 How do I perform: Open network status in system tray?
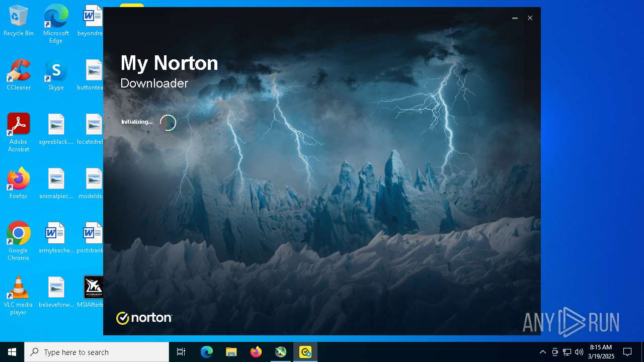click(567, 352)
